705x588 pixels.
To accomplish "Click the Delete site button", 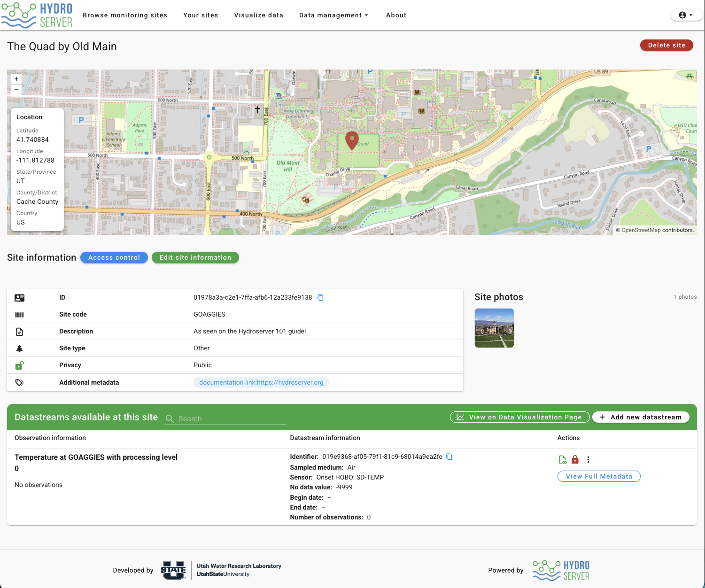I will click(x=666, y=45).
